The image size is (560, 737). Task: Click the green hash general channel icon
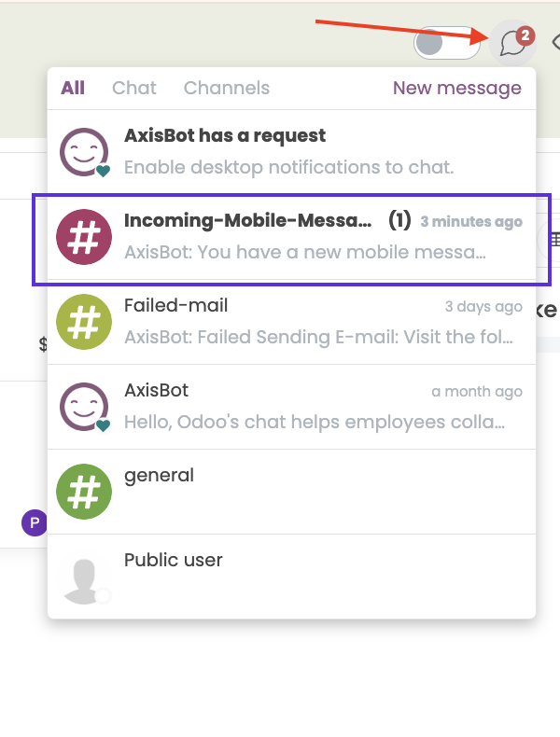coord(84,492)
